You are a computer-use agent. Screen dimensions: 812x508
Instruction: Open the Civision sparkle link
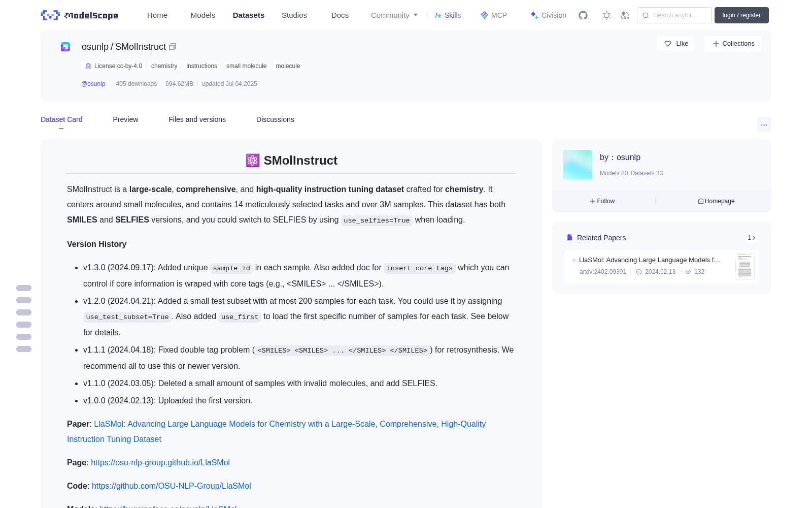548,15
